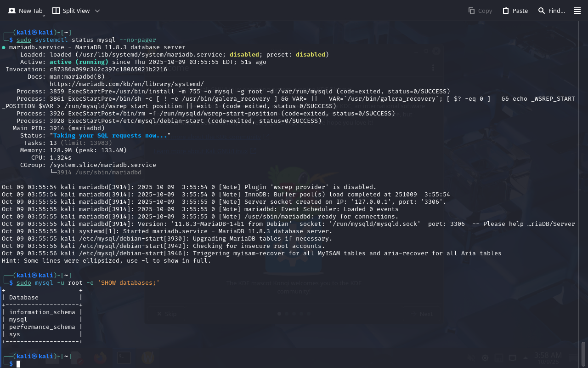Click the 'SHOW databases;' command string

tap(126, 282)
